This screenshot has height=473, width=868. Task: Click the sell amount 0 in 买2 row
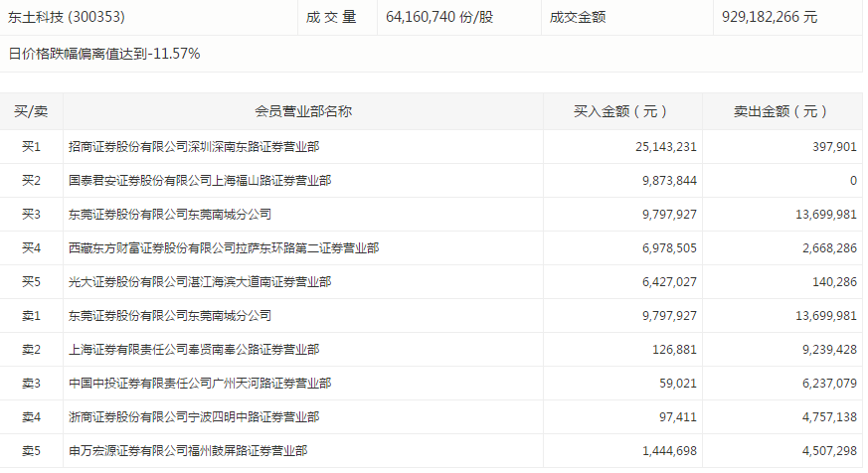click(x=853, y=180)
